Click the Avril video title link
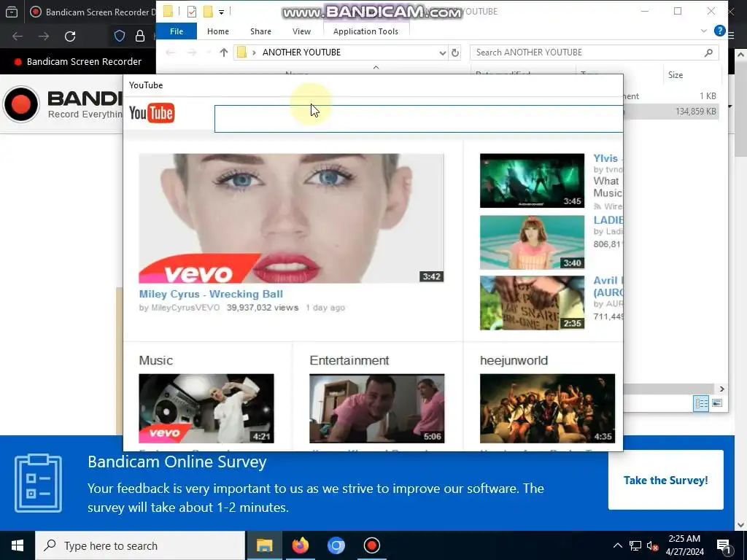This screenshot has height=560, width=747. (608, 286)
